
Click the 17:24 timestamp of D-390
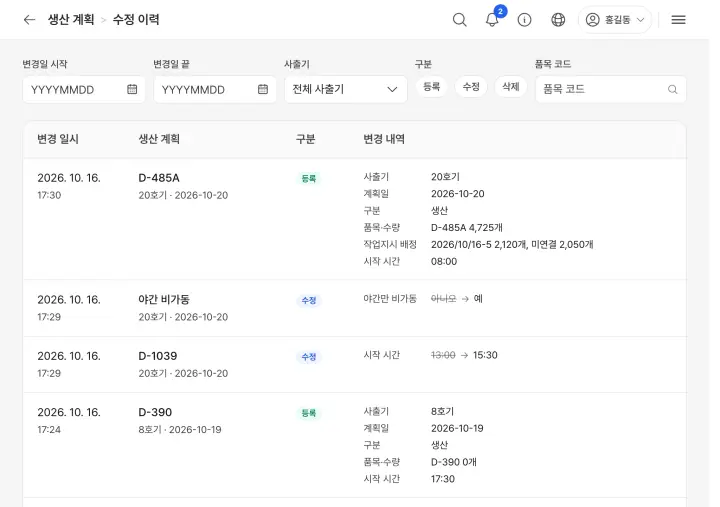pyautogui.click(x=49, y=430)
